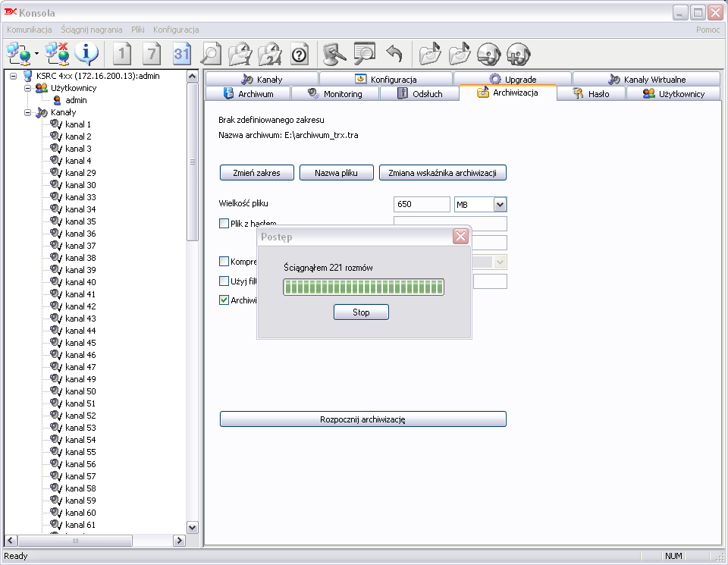Collapse the Użytkownicy tree node
Image resolution: width=728 pixels, height=565 pixels.
coord(27,88)
